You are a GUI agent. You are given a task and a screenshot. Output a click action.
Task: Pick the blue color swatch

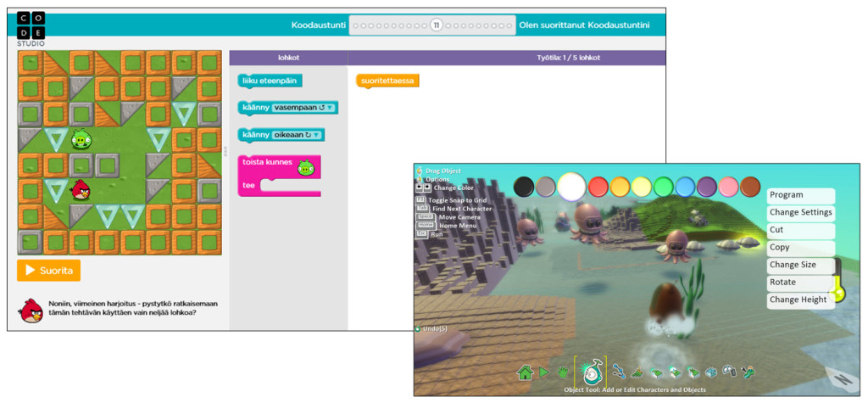tap(685, 187)
